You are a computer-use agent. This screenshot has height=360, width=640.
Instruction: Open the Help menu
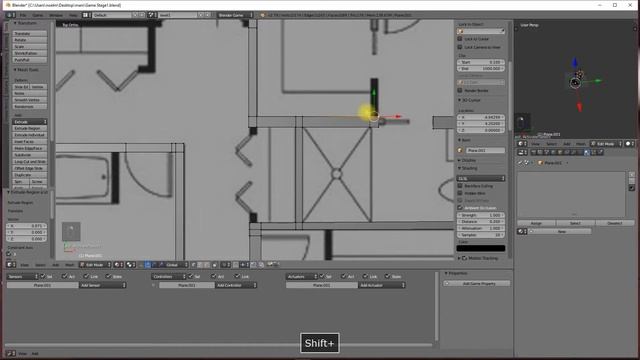click(73, 15)
